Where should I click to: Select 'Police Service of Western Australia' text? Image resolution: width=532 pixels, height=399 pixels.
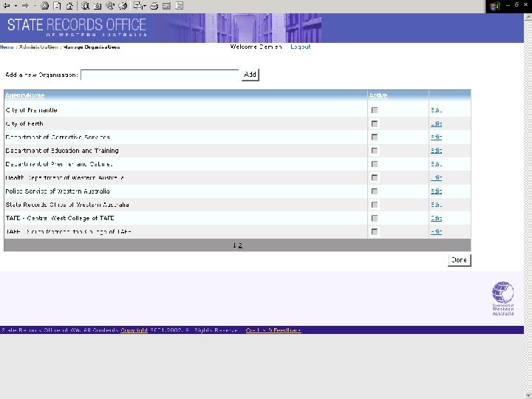pyautogui.click(x=58, y=191)
